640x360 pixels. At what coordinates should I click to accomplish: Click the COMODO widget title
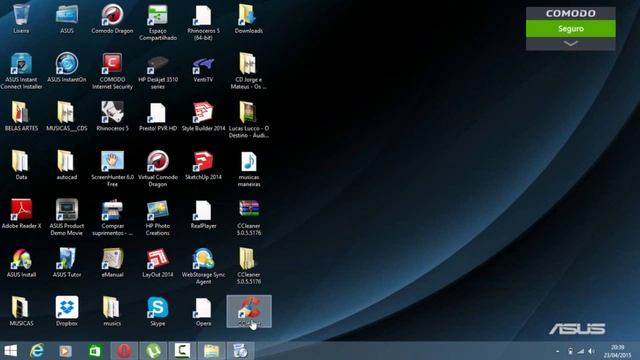click(x=571, y=13)
